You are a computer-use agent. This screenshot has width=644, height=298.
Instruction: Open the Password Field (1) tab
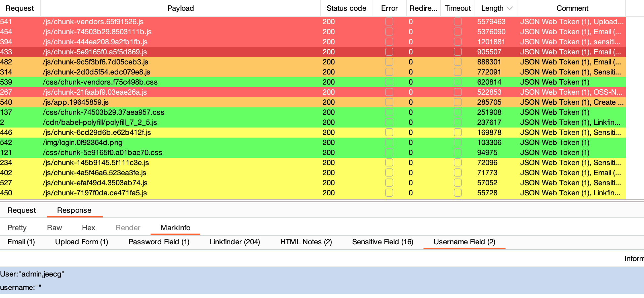159,242
